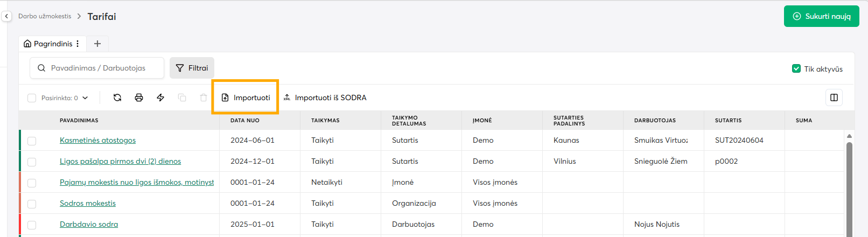
Task: Expand the Pasirinkta: 0 dropdown
Action: [x=85, y=98]
